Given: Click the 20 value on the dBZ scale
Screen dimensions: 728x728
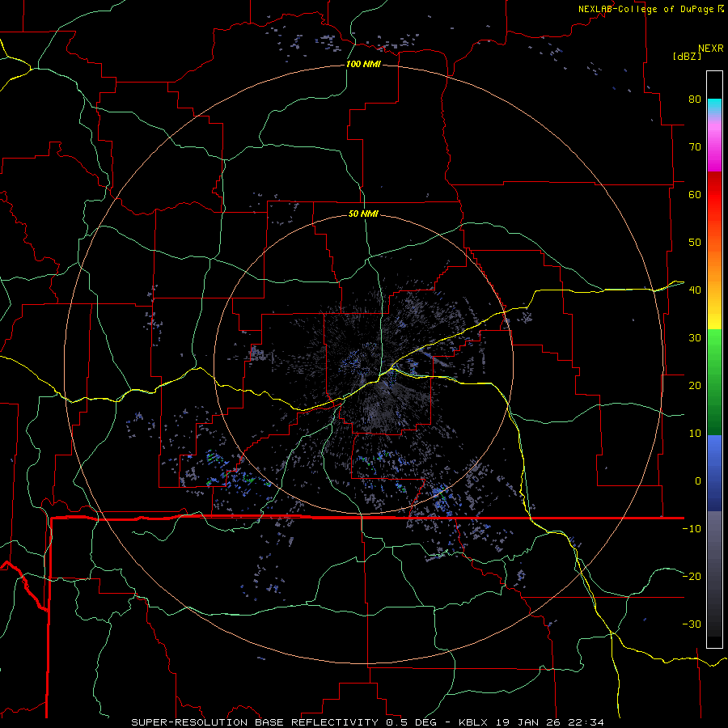Looking at the screenshot, I should (695, 386).
